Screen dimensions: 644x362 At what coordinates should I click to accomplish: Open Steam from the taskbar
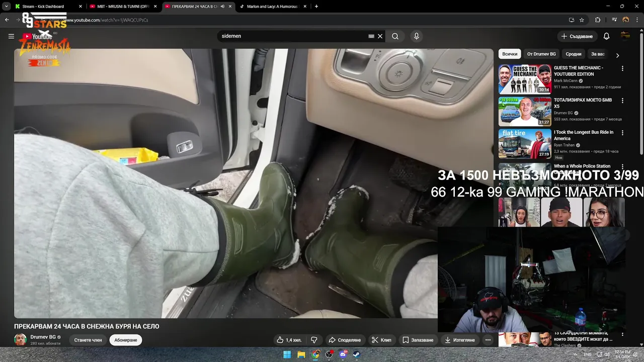pyautogui.click(x=356, y=354)
